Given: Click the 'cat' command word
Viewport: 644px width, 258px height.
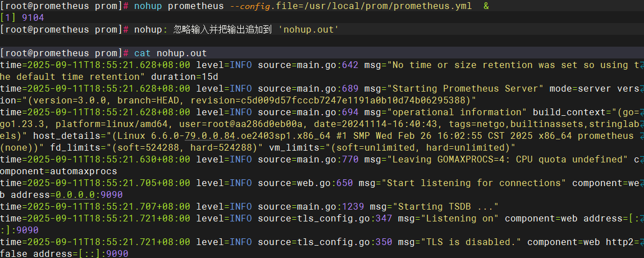Looking at the screenshot, I should click(143, 53).
